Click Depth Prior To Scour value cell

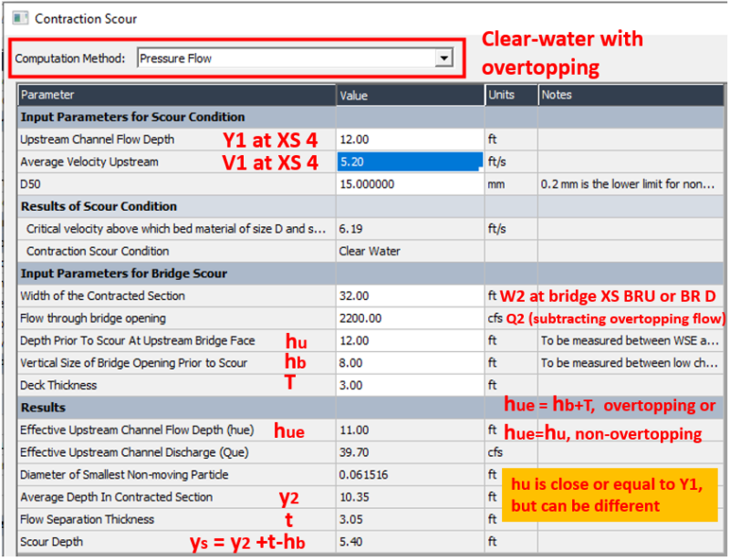click(x=409, y=340)
